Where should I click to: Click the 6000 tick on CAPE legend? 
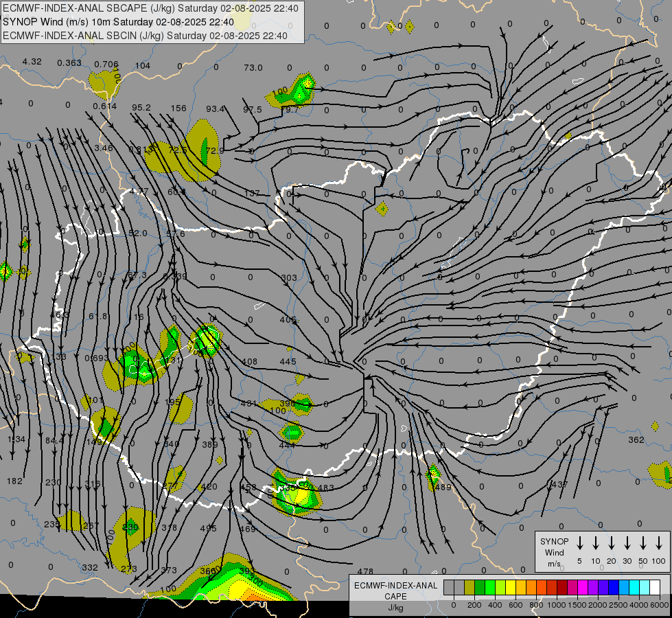pyautogui.click(x=660, y=605)
